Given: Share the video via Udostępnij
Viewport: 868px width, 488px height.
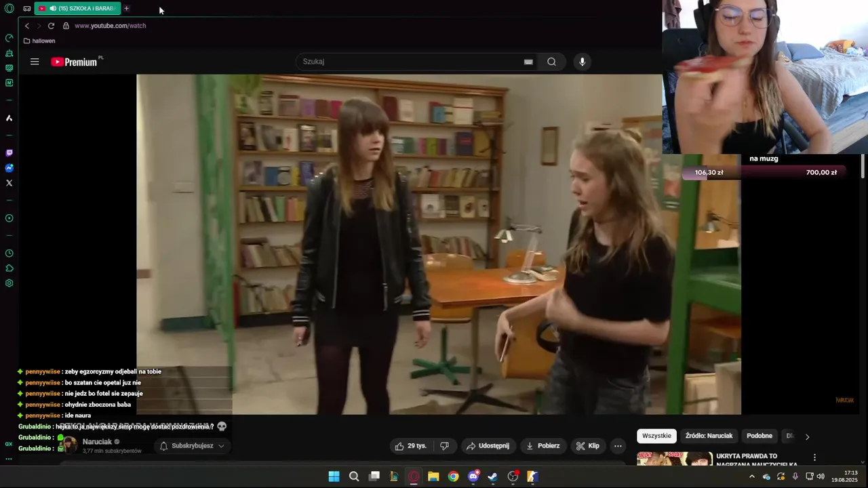Looking at the screenshot, I should tap(488, 446).
